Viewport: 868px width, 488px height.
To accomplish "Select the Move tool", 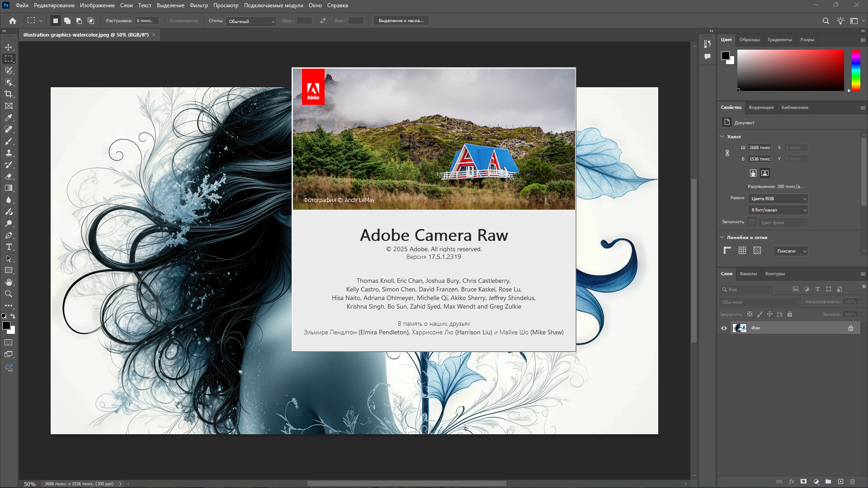I will click(x=9, y=47).
